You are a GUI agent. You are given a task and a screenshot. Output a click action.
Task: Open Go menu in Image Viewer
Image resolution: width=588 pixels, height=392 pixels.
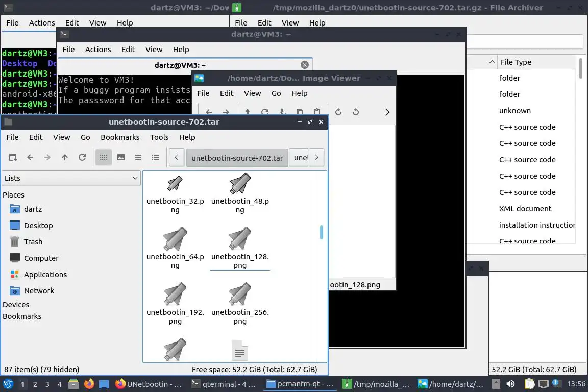pos(276,93)
